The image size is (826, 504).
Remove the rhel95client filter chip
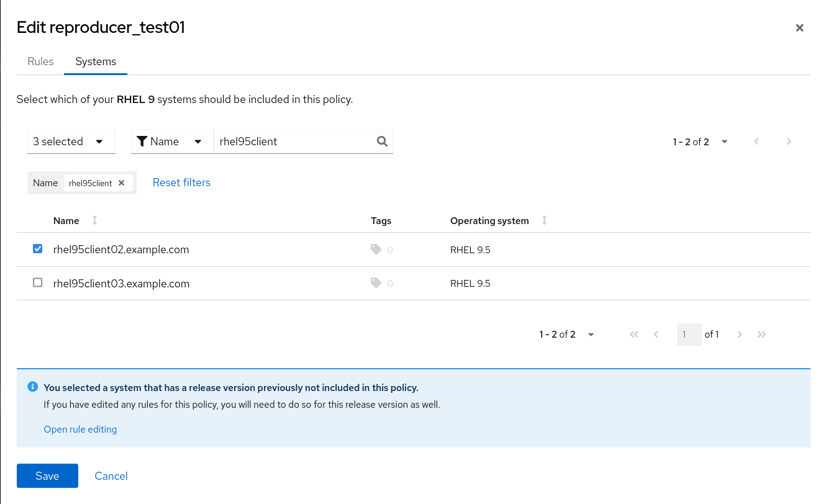tap(122, 183)
